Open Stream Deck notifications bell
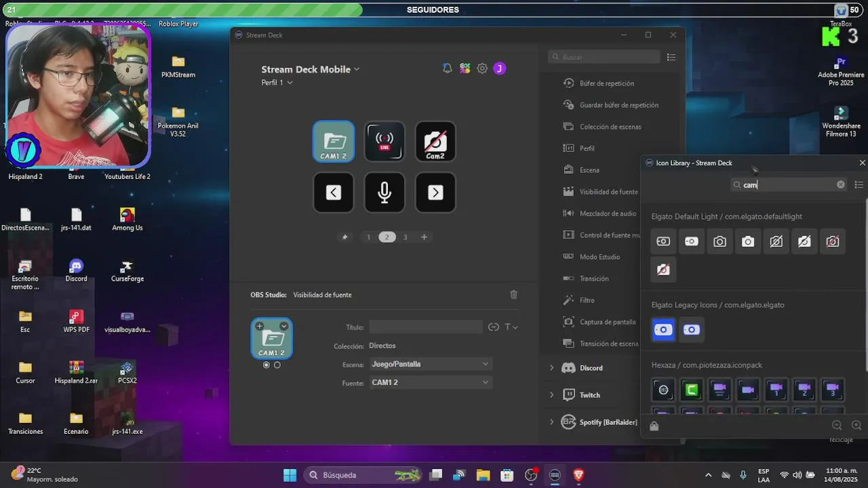This screenshot has width=868, height=488. click(x=447, y=68)
